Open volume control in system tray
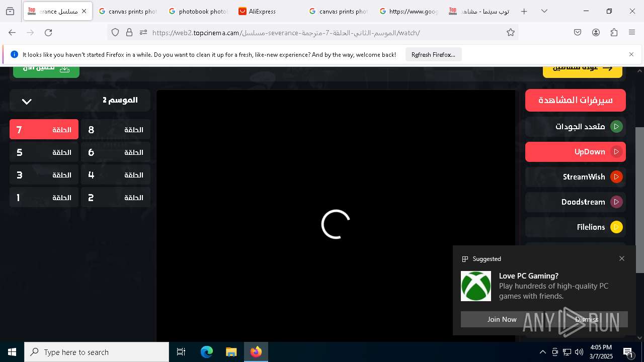Image resolution: width=644 pixels, height=362 pixels. [579, 352]
